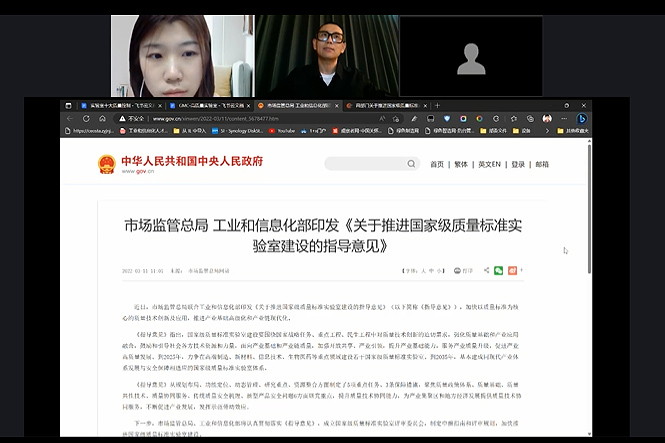This screenshot has width=665, height=443.
Task: Open the 英文EN English version
Action: tap(489, 164)
